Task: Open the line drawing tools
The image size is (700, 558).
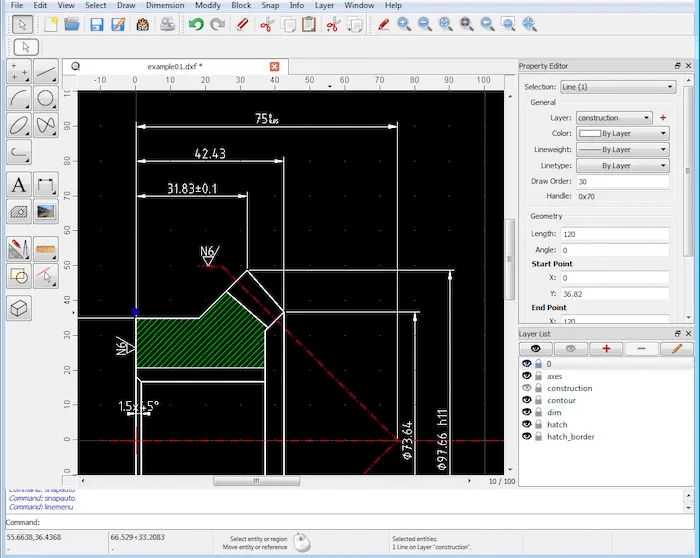Action: click(x=46, y=71)
